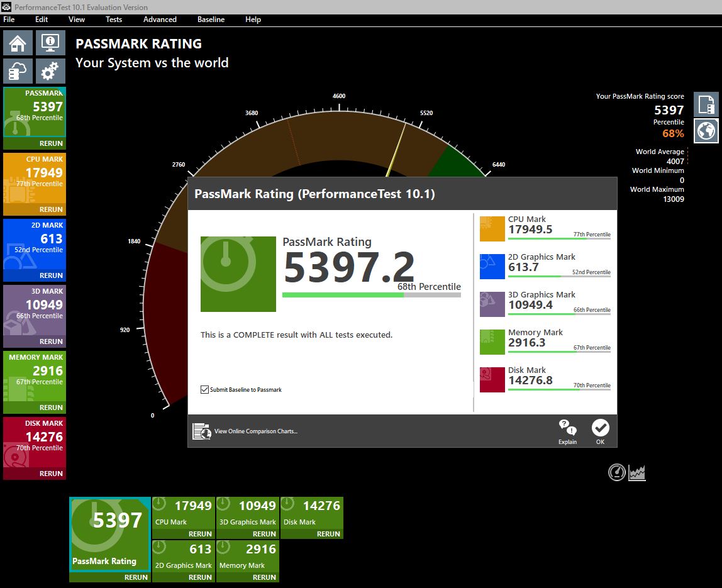Click the red Disk Mark icon in dialog
722x588 pixels.
tap(492, 379)
